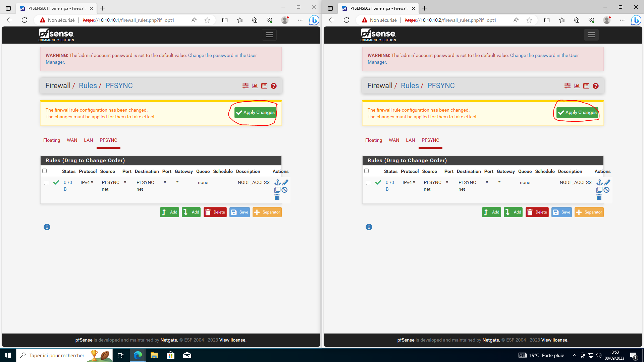Viewport: 644px width, 362px height.
Task: Click trash icon on PFSENSE01 NODE_ACCESS rule
Action: point(277,197)
